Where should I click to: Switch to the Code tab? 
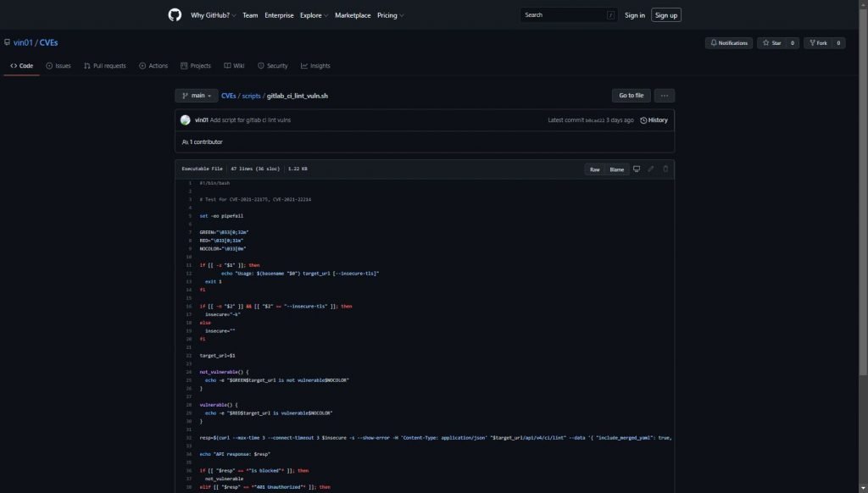pyautogui.click(x=21, y=65)
